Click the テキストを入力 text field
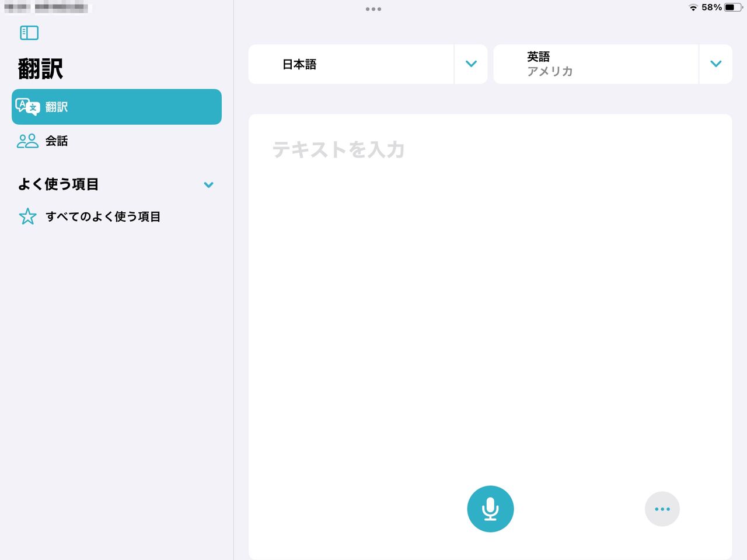Viewport: 747px width, 560px height. [x=490, y=336]
